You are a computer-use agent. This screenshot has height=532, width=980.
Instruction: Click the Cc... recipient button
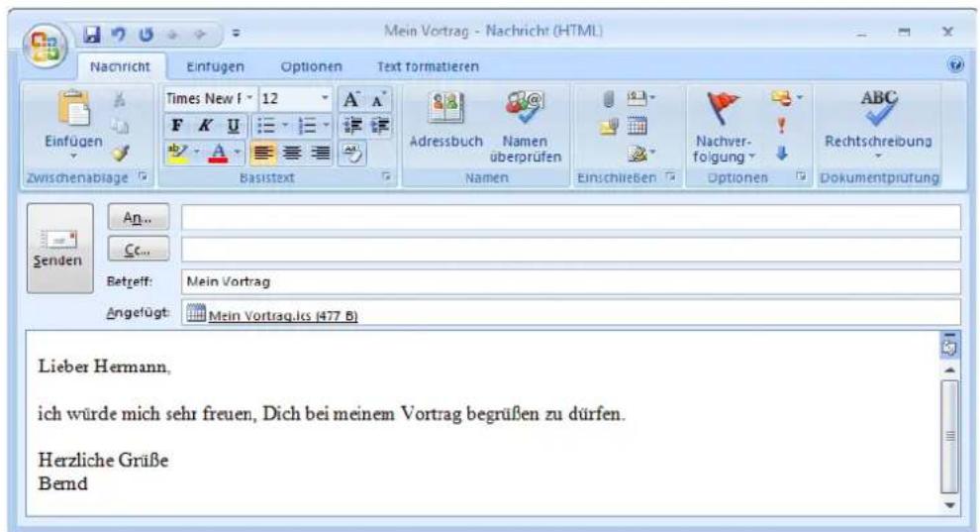[x=139, y=250]
